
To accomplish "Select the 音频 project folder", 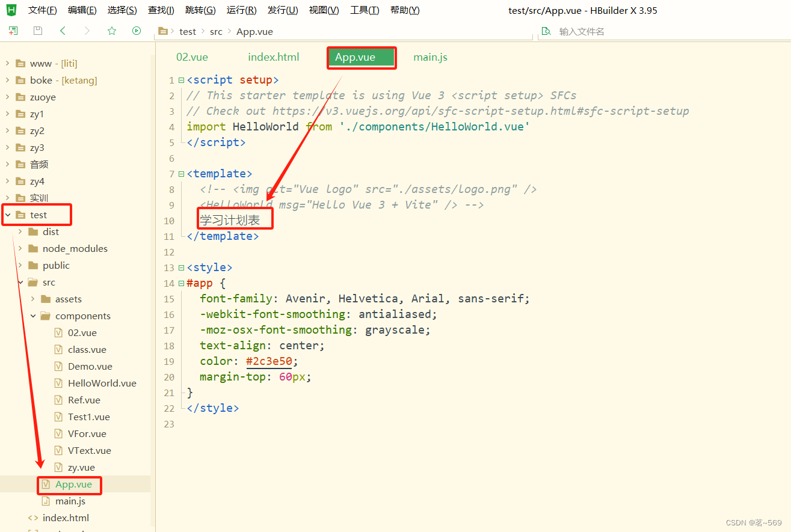I will pyautogui.click(x=39, y=164).
